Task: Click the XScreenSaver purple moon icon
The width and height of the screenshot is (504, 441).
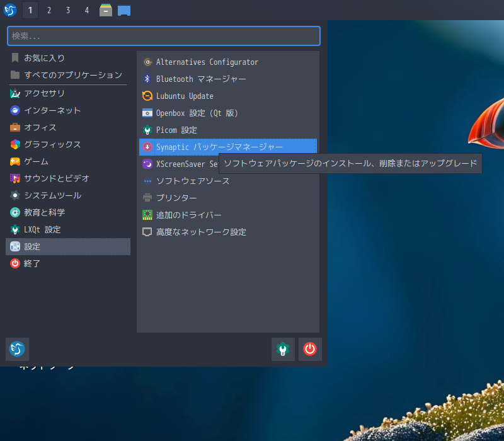Action: tap(147, 164)
